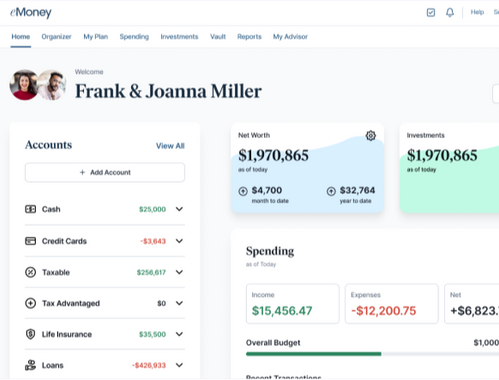The image size is (499, 380).
Task: Click the Tax Advantaged $0 value
Action: pyautogui.click(x=162, y=303)
